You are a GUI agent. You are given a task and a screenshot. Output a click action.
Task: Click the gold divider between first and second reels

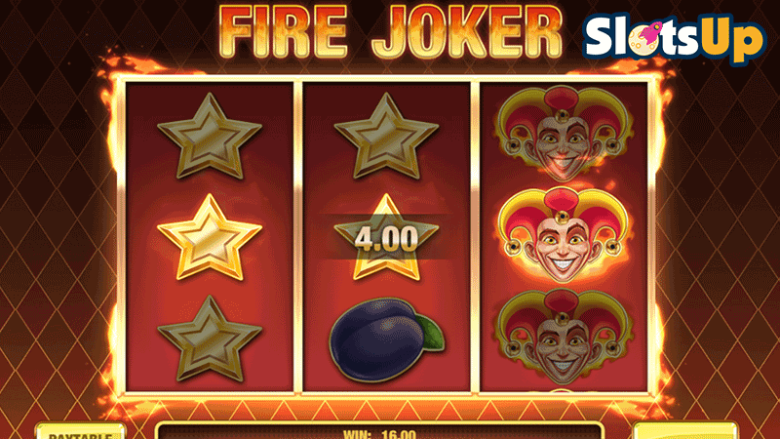298,237
